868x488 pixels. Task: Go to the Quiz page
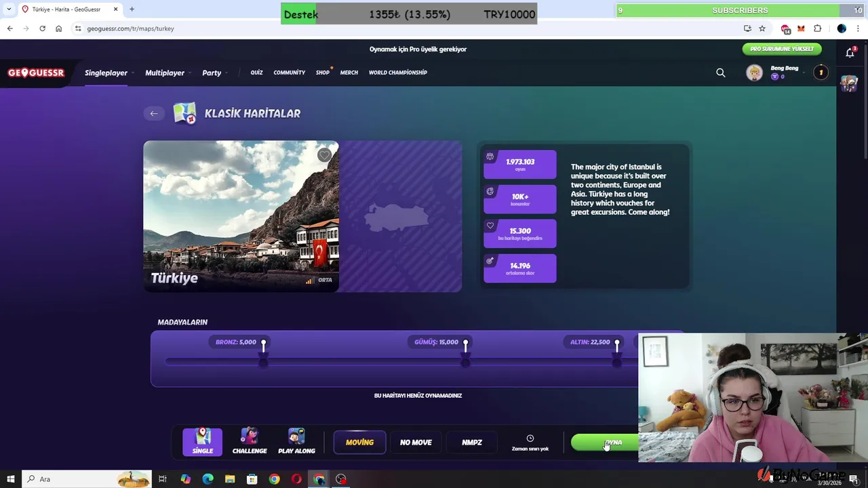pyautogui.click(x=256, y=73)
